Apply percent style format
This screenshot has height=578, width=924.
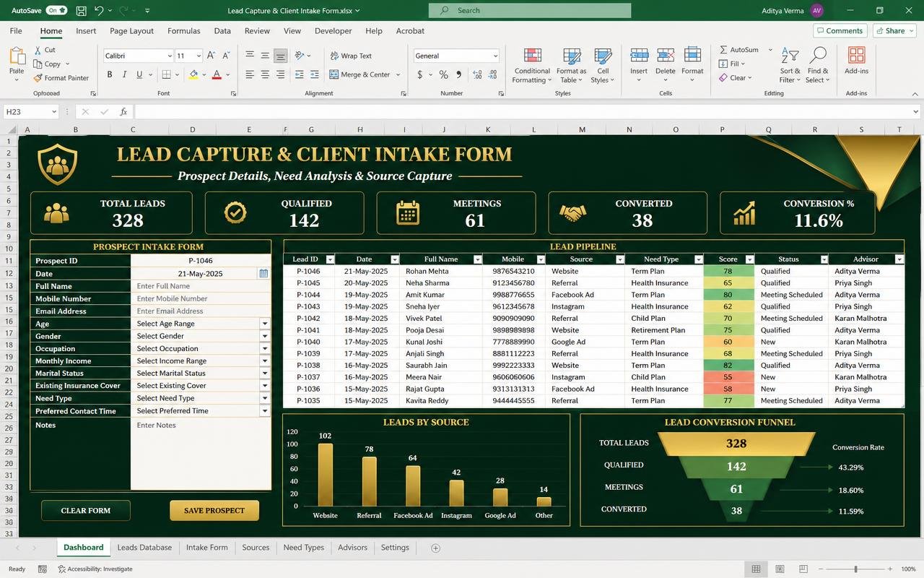pyautogui.click(x=443, y=74)
